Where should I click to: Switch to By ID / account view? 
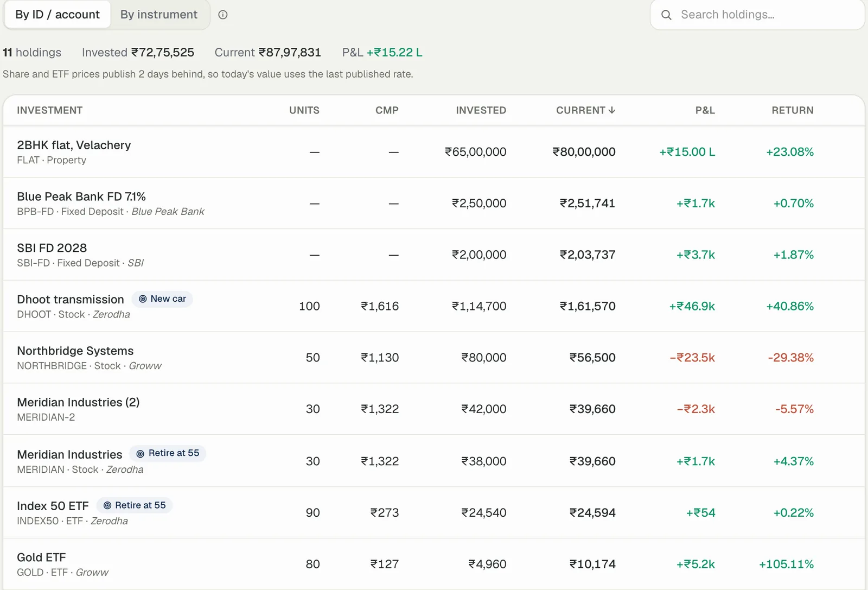point(58,15)
